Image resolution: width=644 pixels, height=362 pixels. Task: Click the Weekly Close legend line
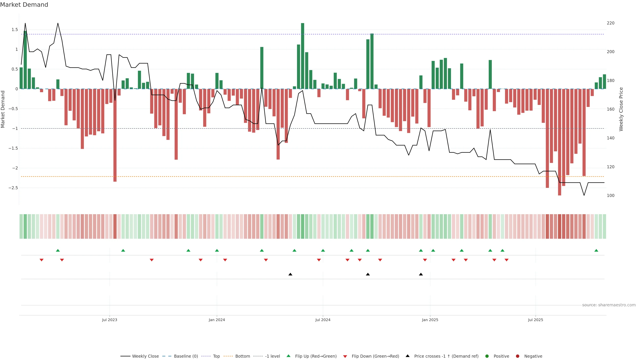point(125,356)
